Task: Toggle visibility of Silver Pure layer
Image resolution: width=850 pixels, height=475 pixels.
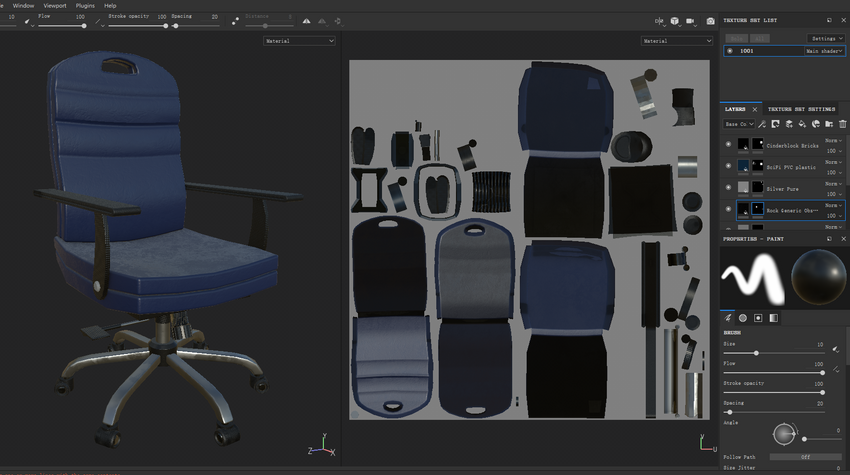Action: point(728,188)
